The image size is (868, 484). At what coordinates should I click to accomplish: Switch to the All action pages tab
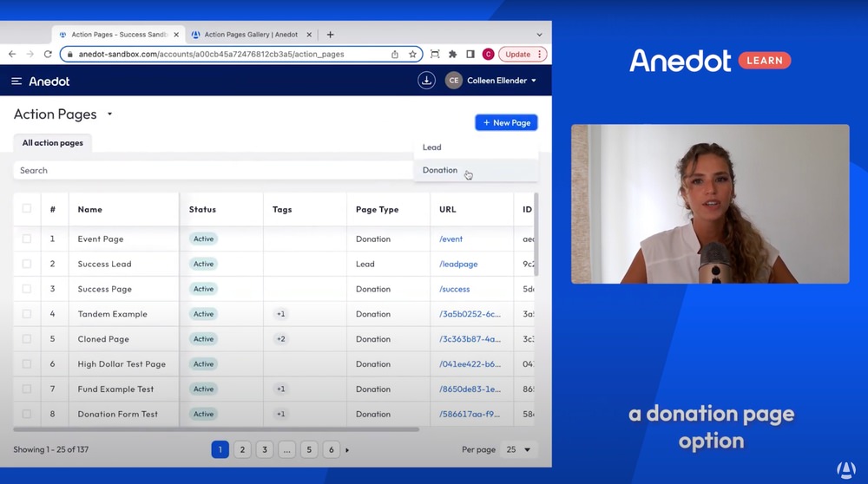(x=53, y=143)
